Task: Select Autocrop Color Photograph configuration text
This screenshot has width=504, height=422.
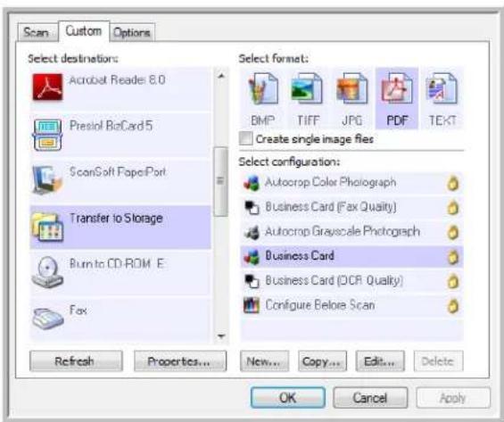Action: (x=330, y=183)
